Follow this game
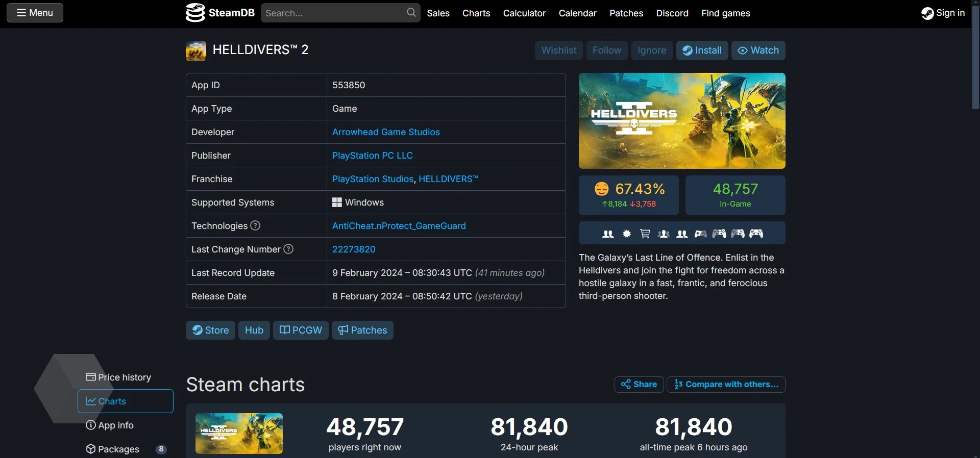The width and height of the screenshot is (980, 458). pyautogui.click(x=607, y=50)
